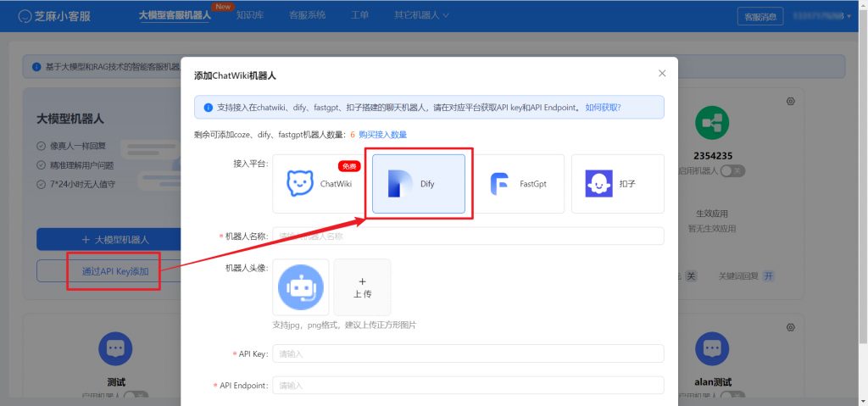Open the 购买接入数量 link

383,135
